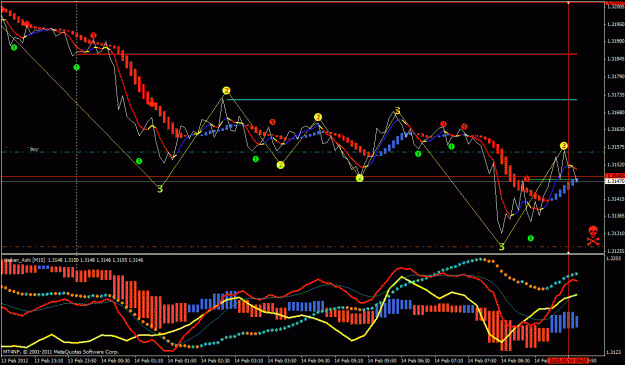
Task: Click the 14 Feb 01:10 time axis label
Action: [149, 361]
